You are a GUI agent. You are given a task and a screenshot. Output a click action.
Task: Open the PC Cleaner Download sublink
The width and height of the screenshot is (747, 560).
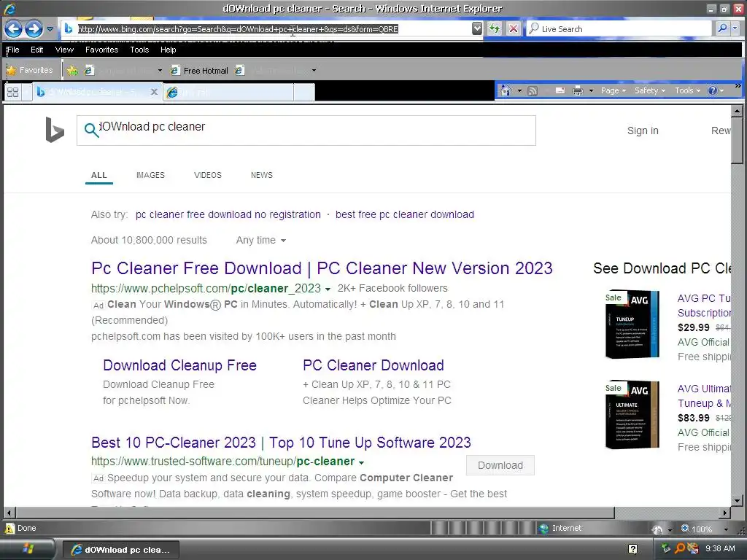(373, 365)
